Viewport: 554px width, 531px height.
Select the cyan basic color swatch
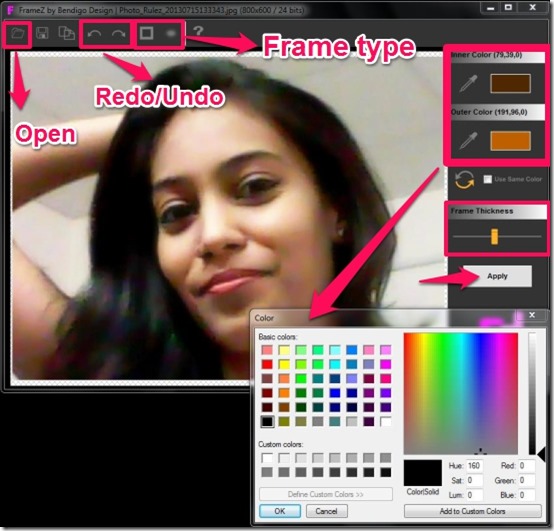(335, 364)
